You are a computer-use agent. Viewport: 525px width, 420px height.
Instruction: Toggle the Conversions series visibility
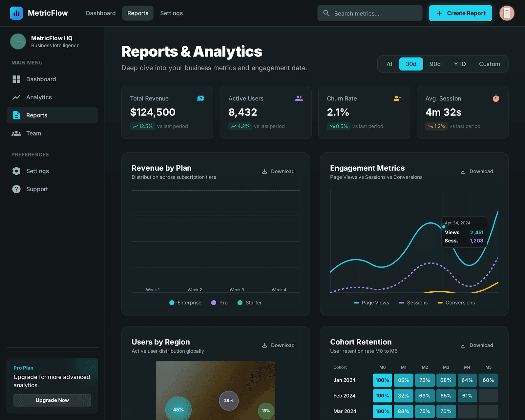456,303
